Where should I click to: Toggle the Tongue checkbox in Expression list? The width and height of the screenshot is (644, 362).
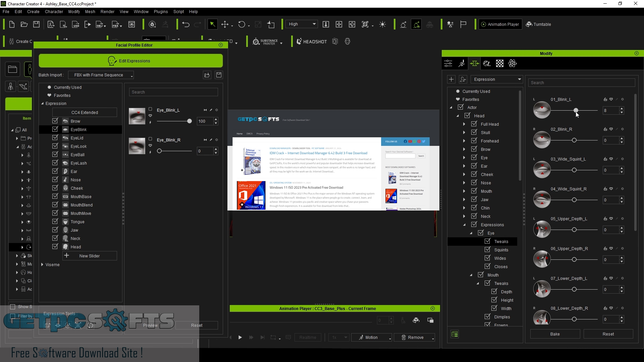pos(55,222)
